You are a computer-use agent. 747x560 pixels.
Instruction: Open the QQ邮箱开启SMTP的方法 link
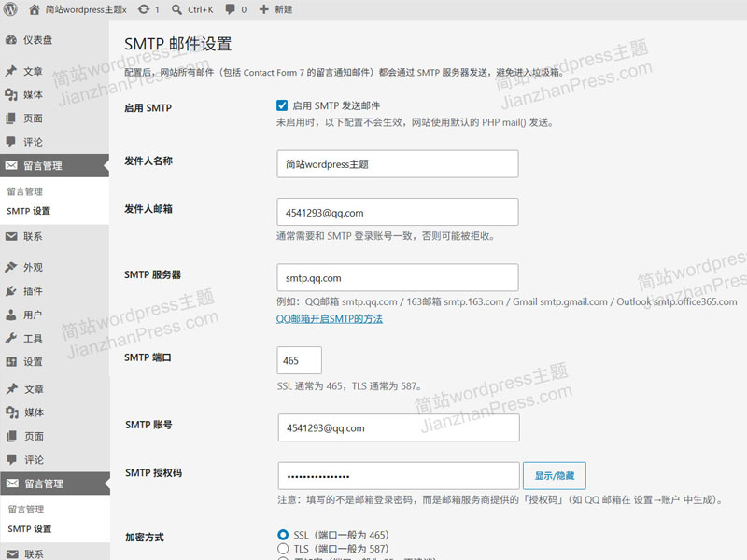click(330, 319)
